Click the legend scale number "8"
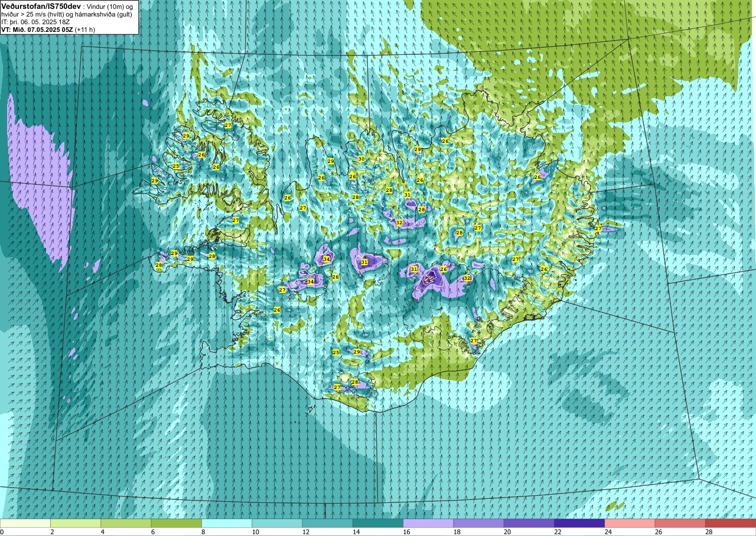This screenshot has height=536, width=756. click(x=203, y=532)
